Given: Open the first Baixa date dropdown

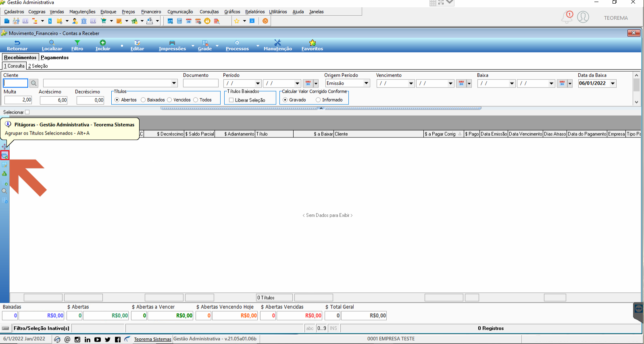Looking at the screenshot, I should point(512,83).
